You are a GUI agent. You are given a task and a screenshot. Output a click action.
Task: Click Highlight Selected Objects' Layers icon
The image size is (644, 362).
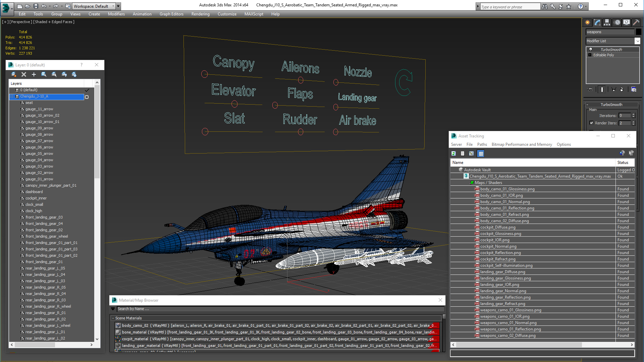tap(54, 74)
